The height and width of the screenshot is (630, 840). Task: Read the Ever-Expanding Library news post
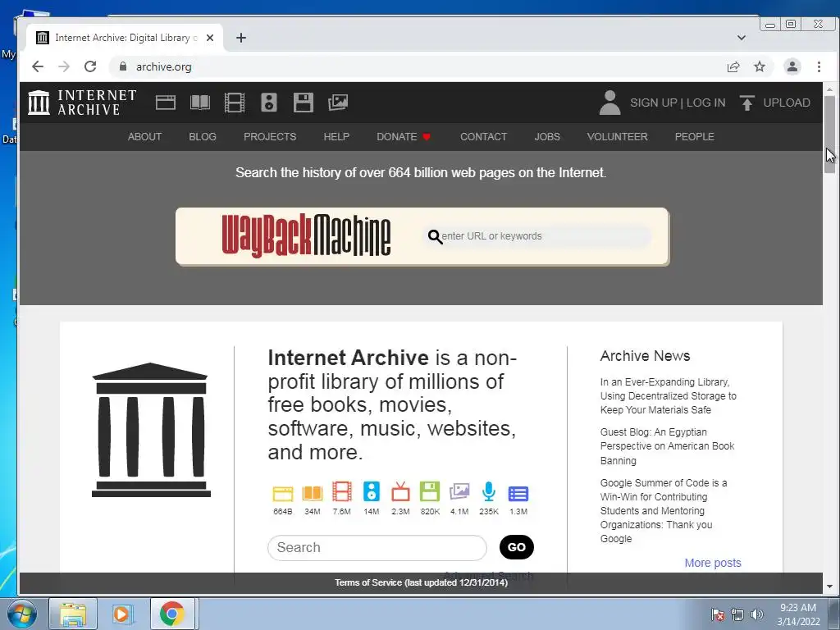click(668, 396)
